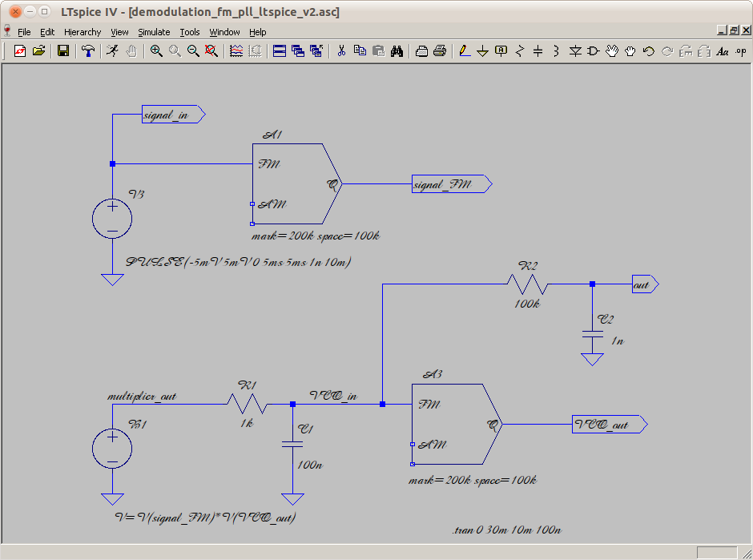Select the Capacitor placement tool

tap(538, 51)
